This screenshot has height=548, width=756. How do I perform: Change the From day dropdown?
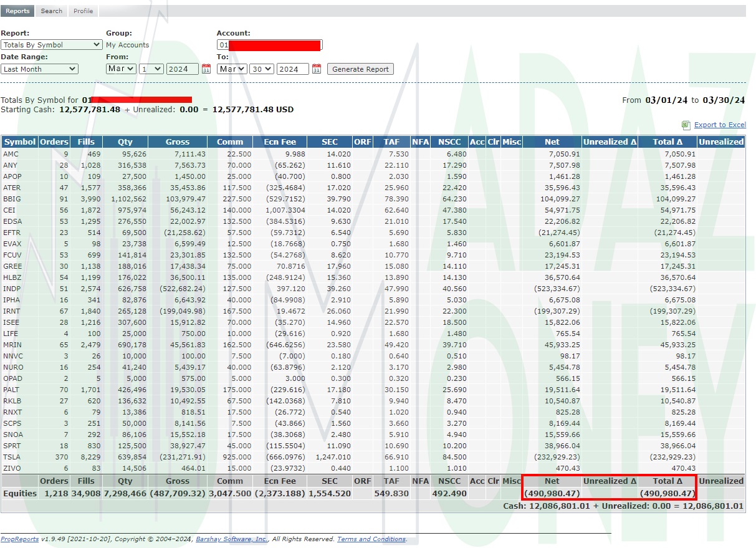151,69
